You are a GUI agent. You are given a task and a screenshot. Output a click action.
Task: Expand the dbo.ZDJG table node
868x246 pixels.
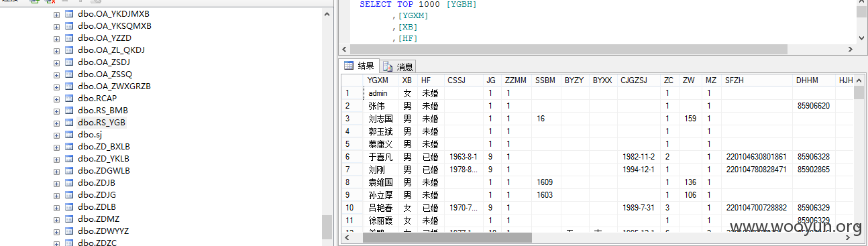[56, 195]
